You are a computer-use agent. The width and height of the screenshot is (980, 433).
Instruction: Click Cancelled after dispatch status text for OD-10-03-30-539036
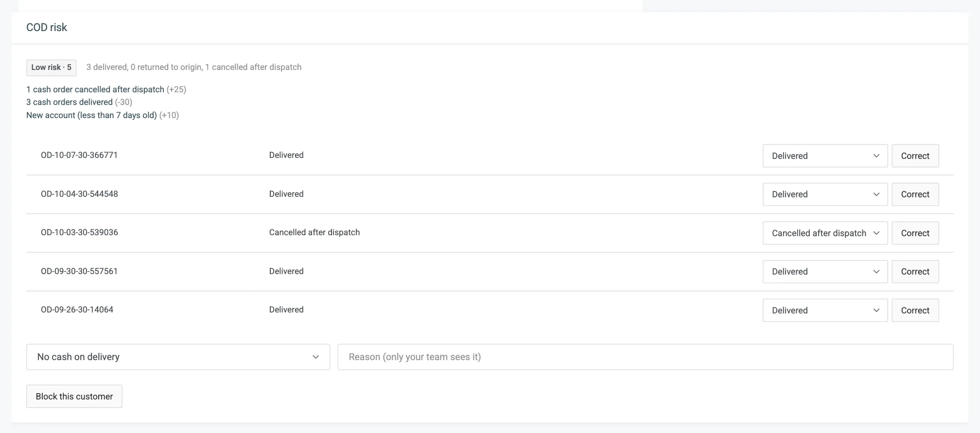pos(315,232)
